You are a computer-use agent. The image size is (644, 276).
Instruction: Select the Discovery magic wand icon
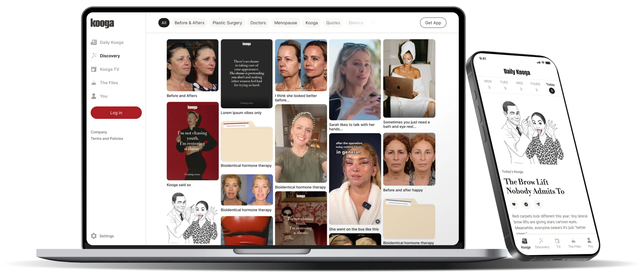pyautogui.click(x=94, y=56)
